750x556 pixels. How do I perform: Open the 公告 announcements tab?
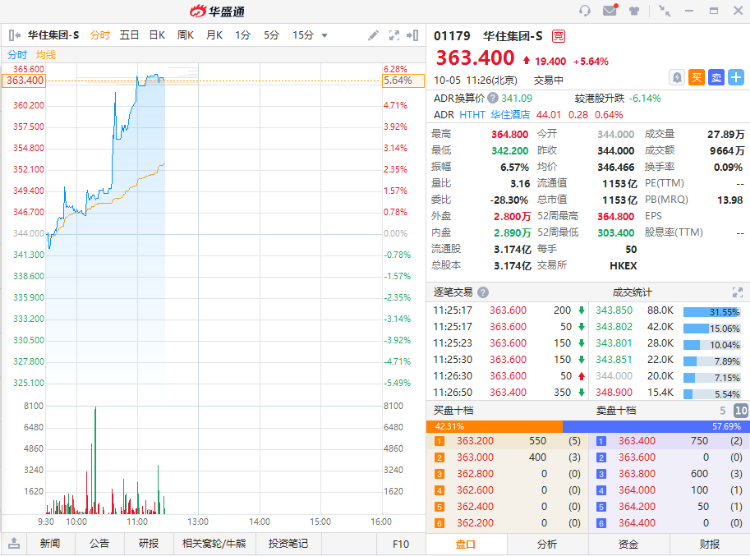(99, 544)
